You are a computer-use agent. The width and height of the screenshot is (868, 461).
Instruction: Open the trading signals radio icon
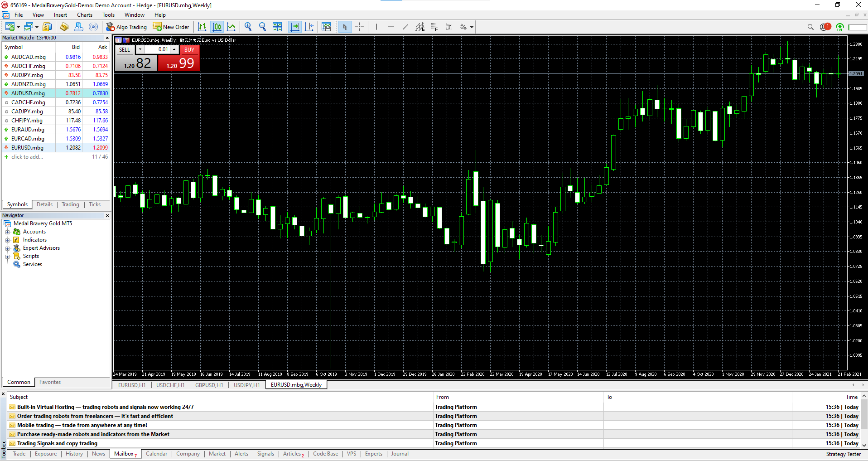click(x=93, y=27)
